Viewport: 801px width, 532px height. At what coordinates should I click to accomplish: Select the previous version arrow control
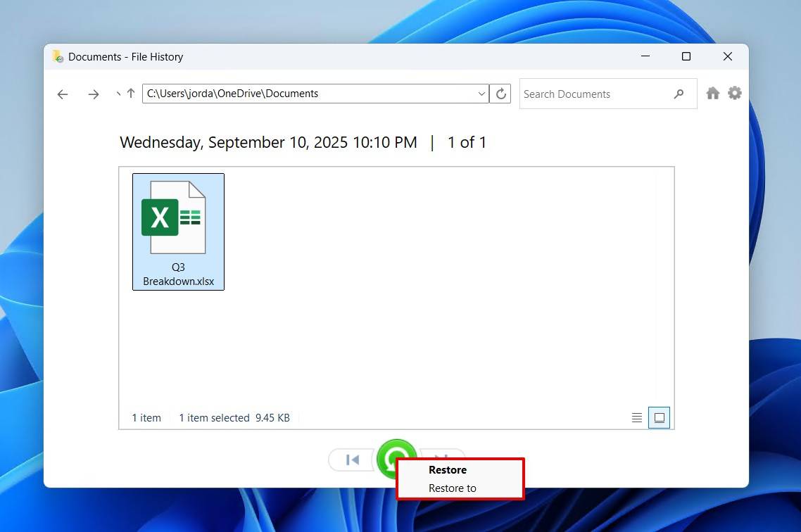pos(351,460)
